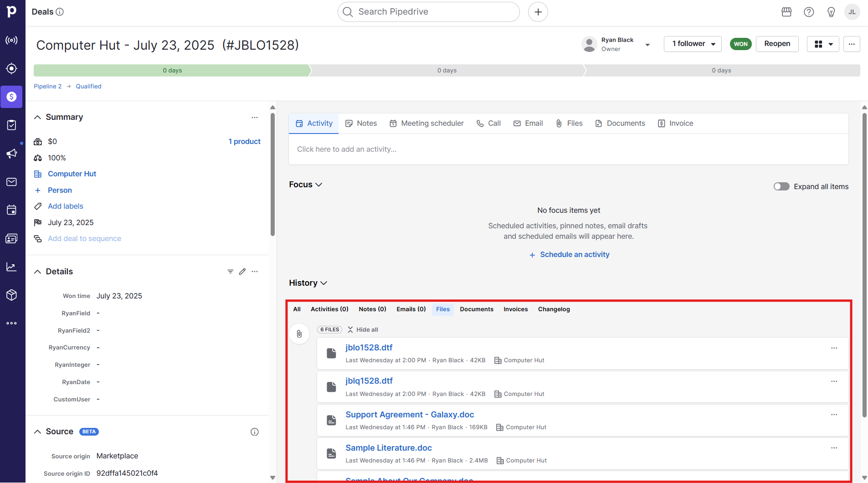Open Products using the box icon
The height and width of the screenshot is (483, 868).
(11, 295)
